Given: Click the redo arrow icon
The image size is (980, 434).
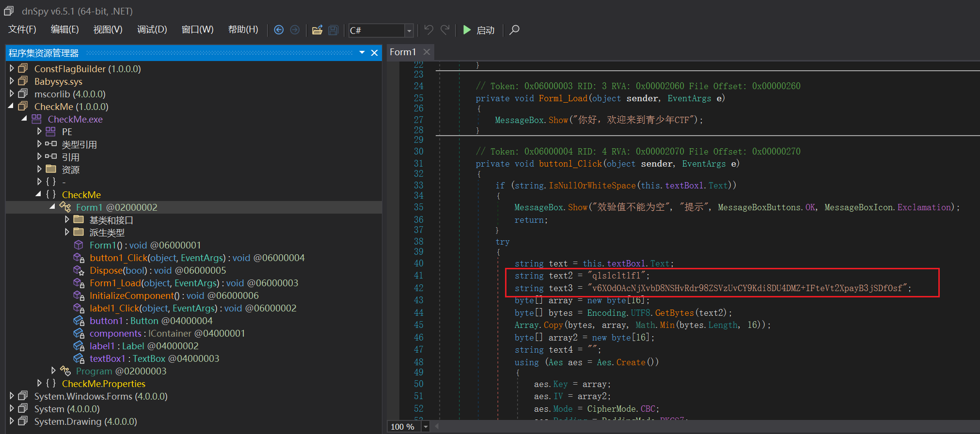Looking at the screenshot, I should coord(445,30).
